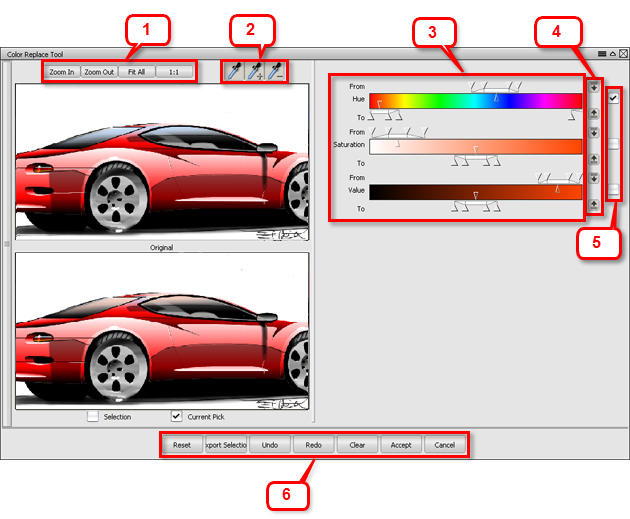
Task: Select the eyedropper pick color tool
Action: (x=234, y=72)
